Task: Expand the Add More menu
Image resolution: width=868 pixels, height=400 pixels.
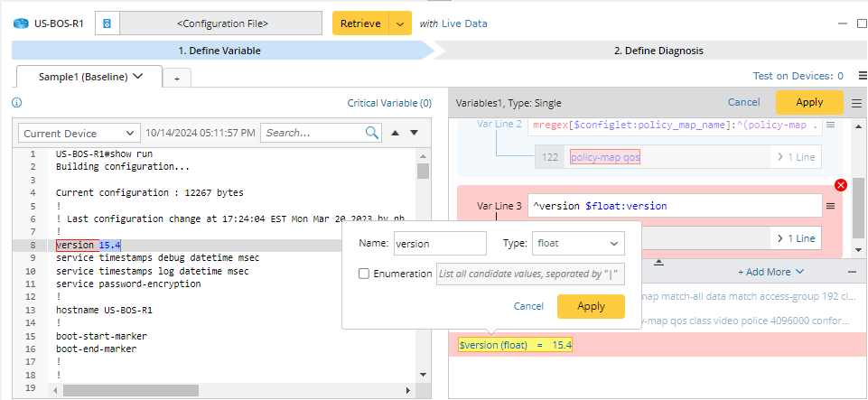Action: tap(770, 271)
